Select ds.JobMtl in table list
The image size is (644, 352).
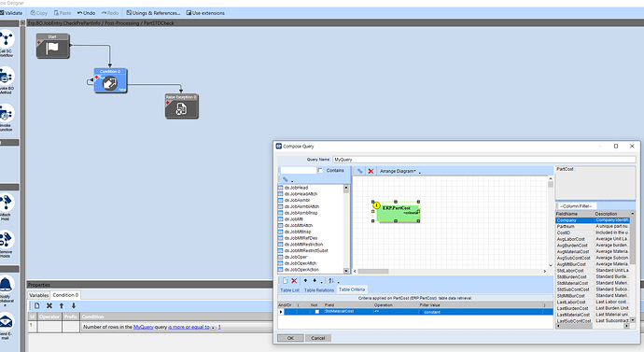[294, 218]
